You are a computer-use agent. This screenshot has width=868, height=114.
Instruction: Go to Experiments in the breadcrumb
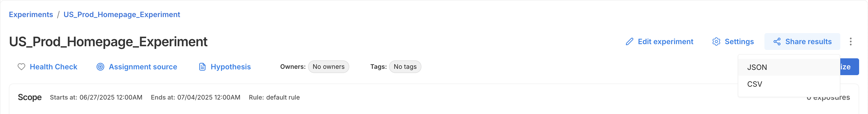click(31, 14)
